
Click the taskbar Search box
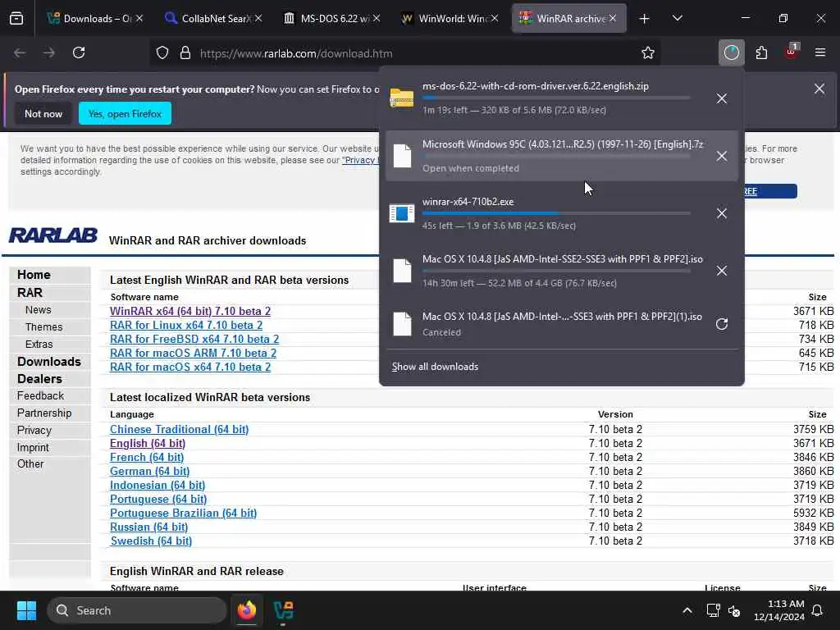(x=137, y=610)
